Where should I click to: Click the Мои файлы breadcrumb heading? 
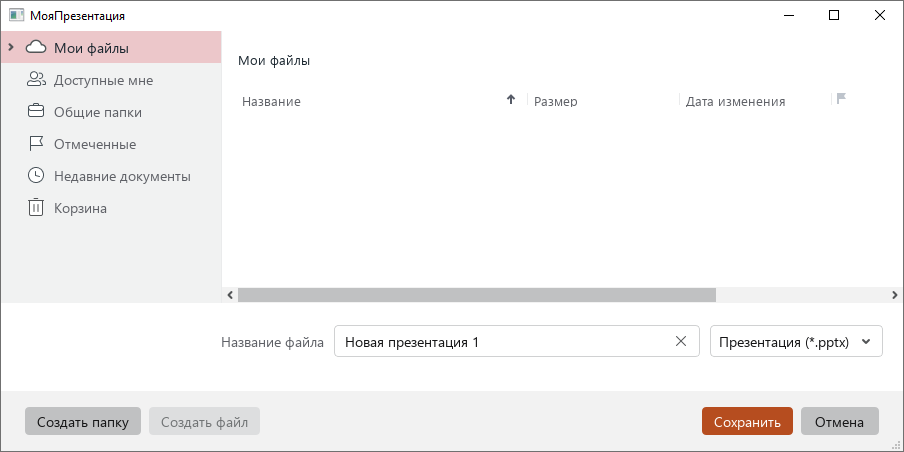pyautogui.click(x=274, y=61)
